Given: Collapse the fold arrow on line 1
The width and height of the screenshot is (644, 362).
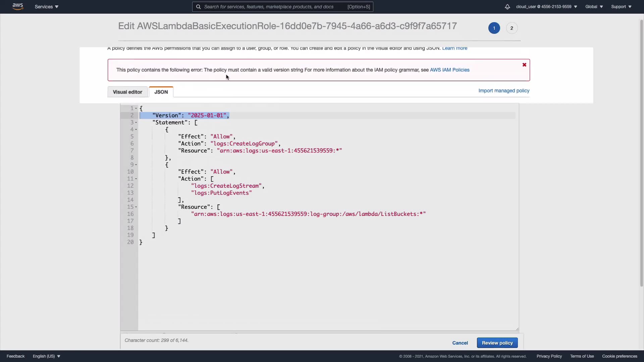Looking at the screenshot, I should 136,108.
